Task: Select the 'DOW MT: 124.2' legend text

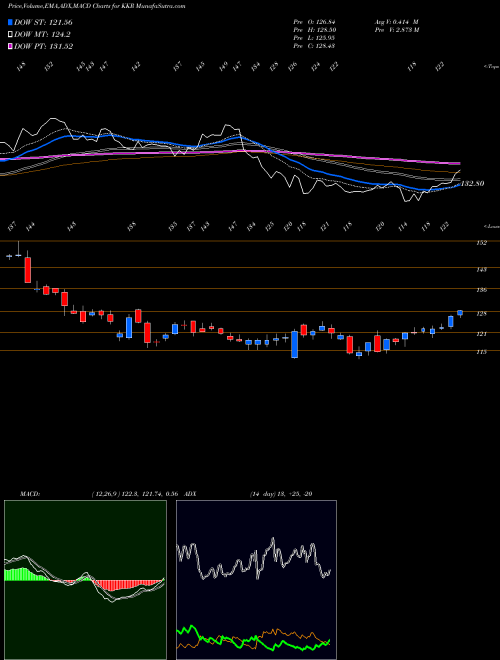Action: (x=42, y=35)
